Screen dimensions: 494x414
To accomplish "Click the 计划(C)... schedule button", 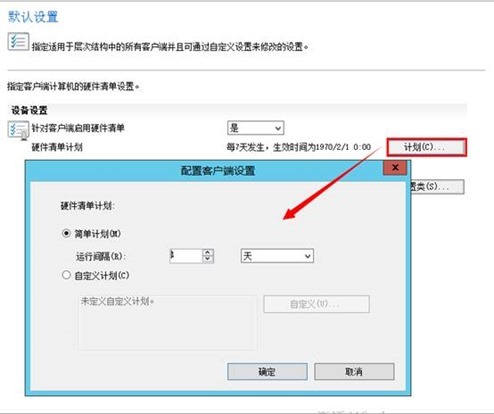I will click(427, 147).
